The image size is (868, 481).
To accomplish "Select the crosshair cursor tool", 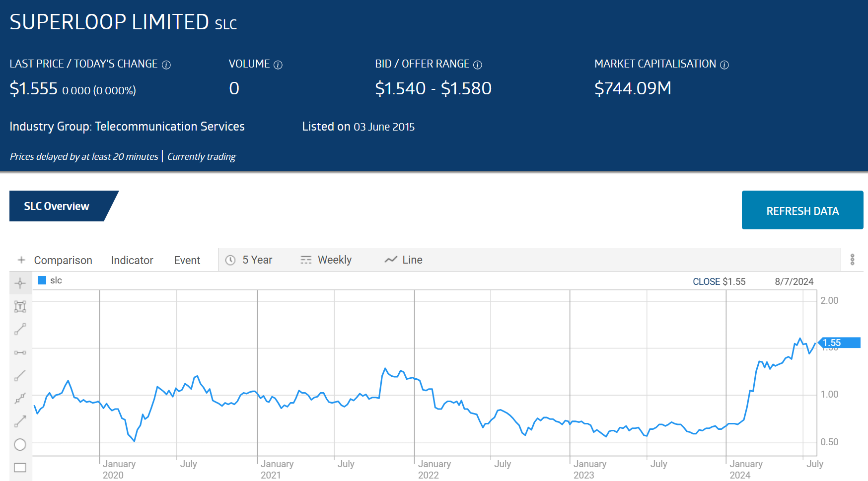I will [x=20, y=283].
